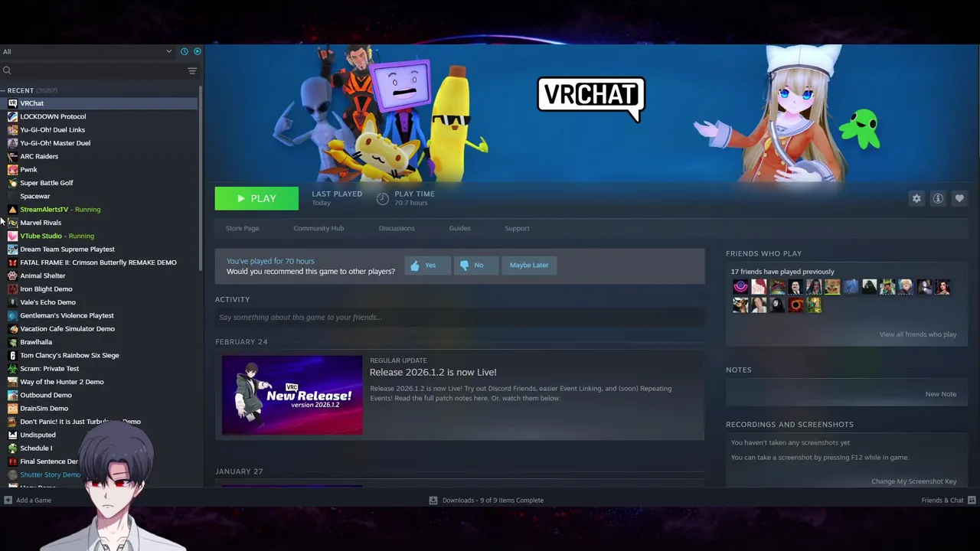Click FATAL FRAME II Crimson Butterfly icon
The image size is (980, 551).
pos(12,262)
